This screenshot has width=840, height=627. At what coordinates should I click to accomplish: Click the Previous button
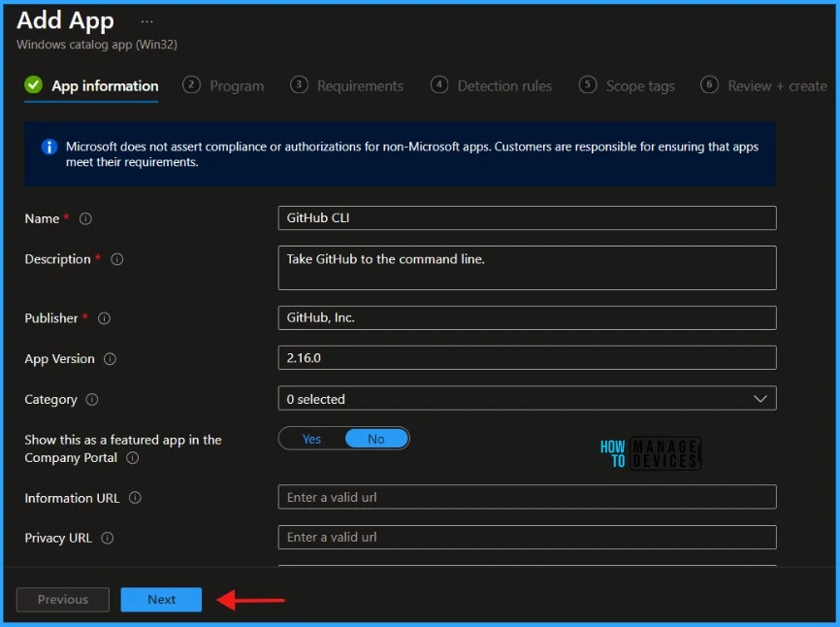coord(63,600)
